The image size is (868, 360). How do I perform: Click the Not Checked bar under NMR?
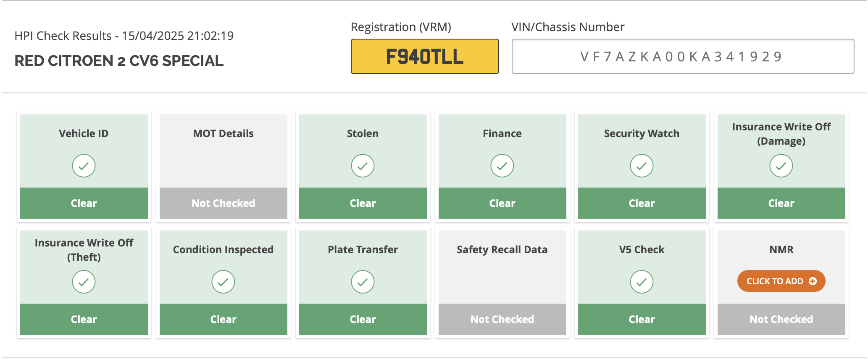click(x=781, y=319)
